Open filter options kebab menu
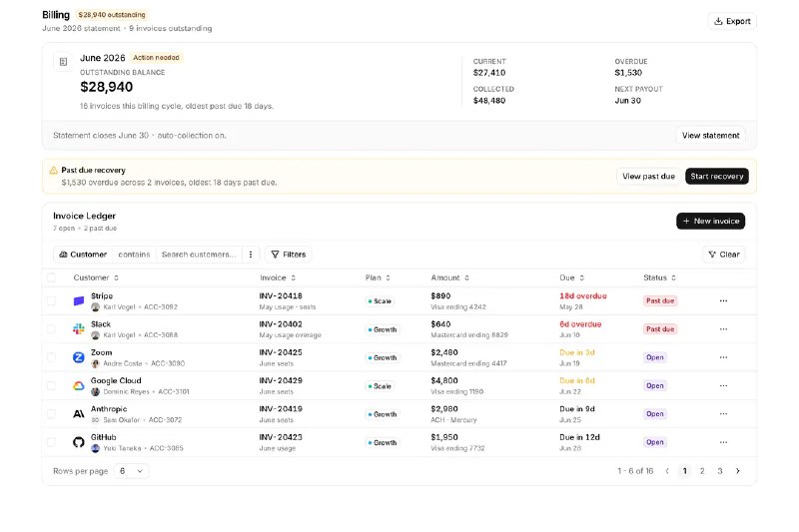 [251, 255]
